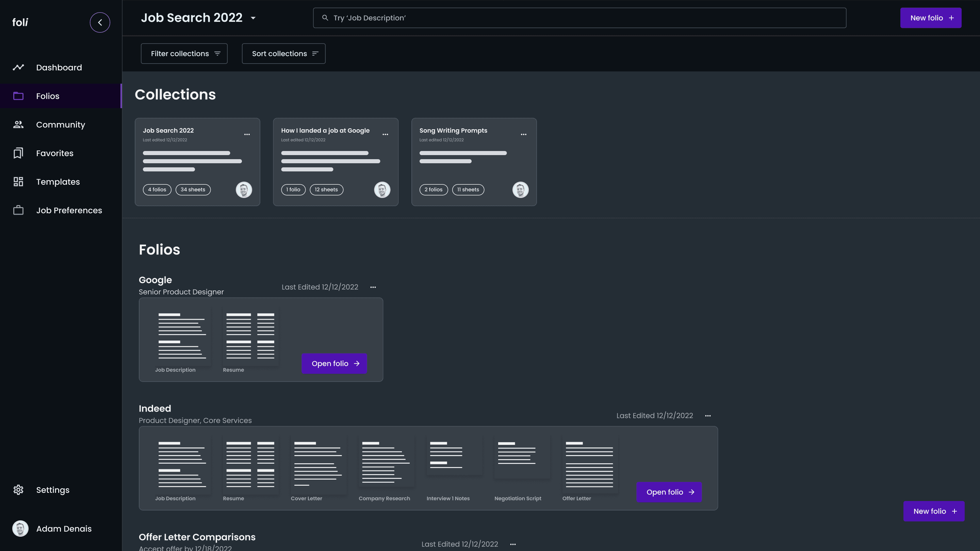Screen dimensions: 980x551
Task: Open the Dashboard chart icon
Action: [18, 67]
